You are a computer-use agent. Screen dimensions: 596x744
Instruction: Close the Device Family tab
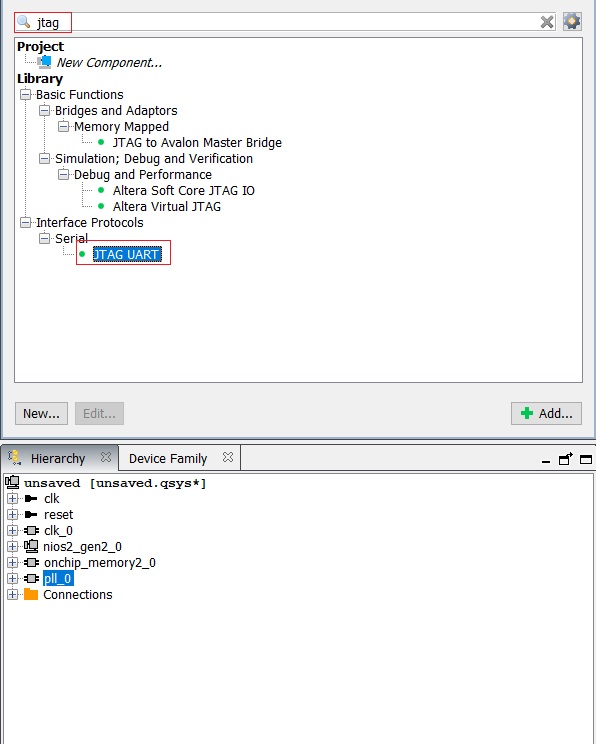pos(228,457)
